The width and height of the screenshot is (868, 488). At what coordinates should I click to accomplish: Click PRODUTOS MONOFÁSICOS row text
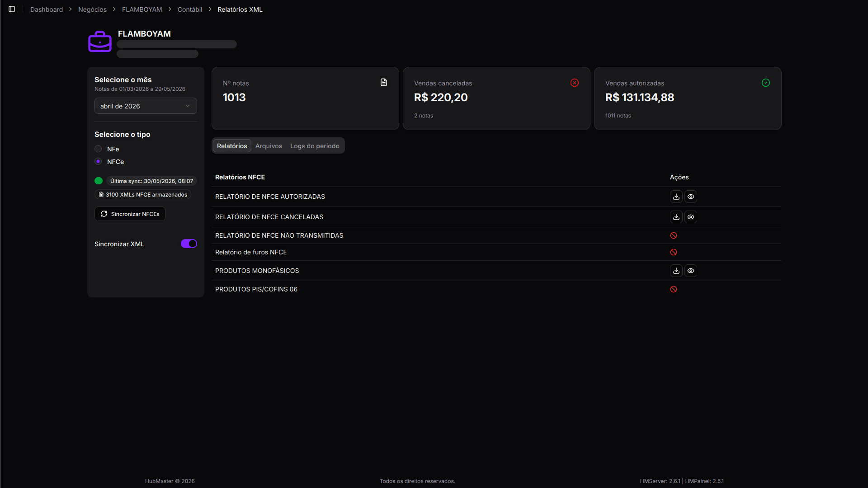tap(257, 271)
